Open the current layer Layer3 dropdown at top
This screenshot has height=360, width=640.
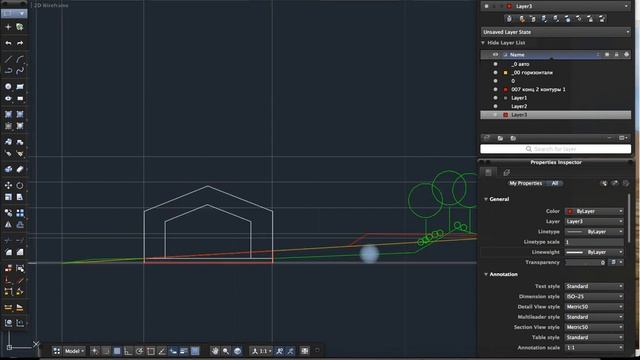tap(556, 6)
